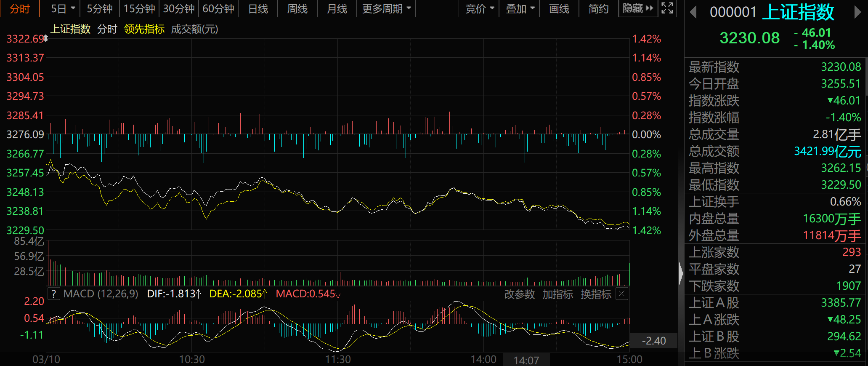Click the price axis adjust handle near 3322.69

point(45,39)
